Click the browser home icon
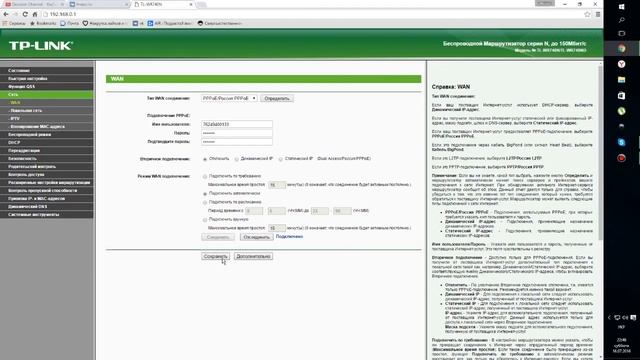 [x=35, y=14]
